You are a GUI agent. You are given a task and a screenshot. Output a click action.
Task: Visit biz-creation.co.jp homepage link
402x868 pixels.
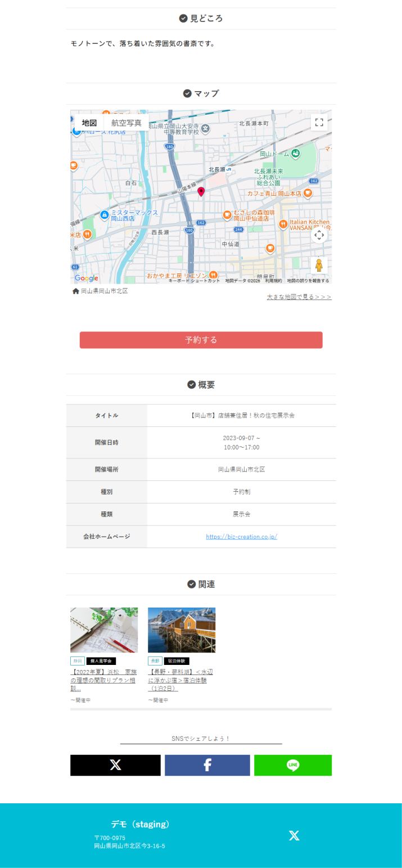[241, 537]
